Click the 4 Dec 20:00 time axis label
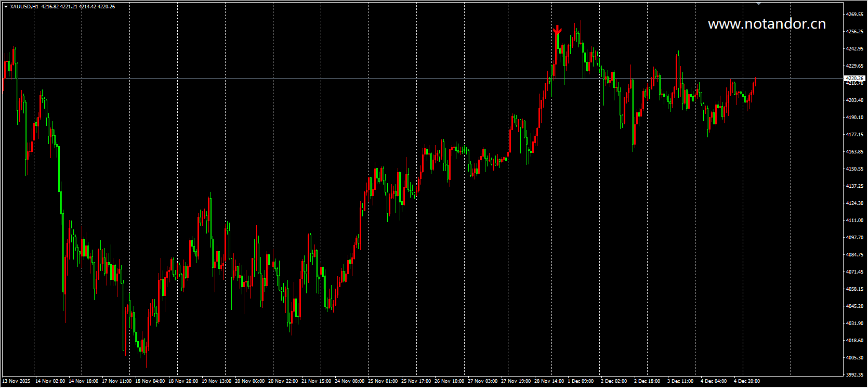This screenshot has width=868, height=388. [x=747, y=381]
